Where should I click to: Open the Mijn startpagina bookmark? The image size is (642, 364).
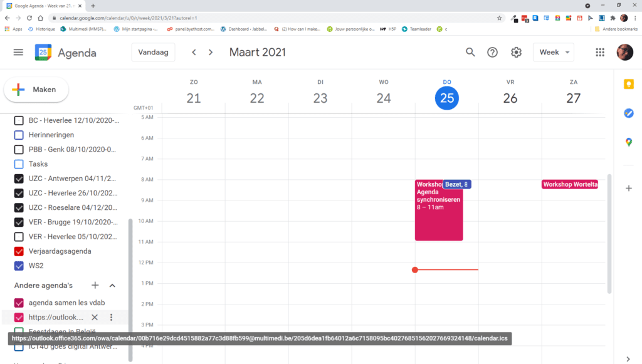(135, 29)
